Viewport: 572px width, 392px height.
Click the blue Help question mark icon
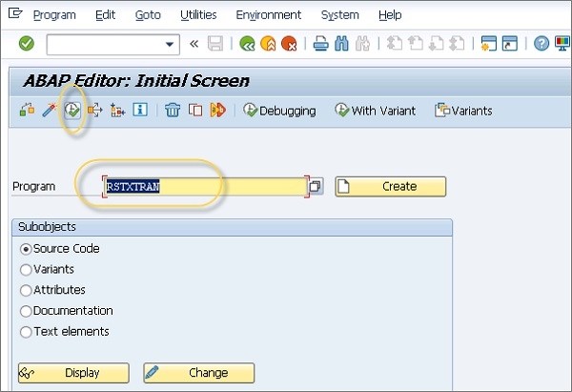click(x=541, y=44)
